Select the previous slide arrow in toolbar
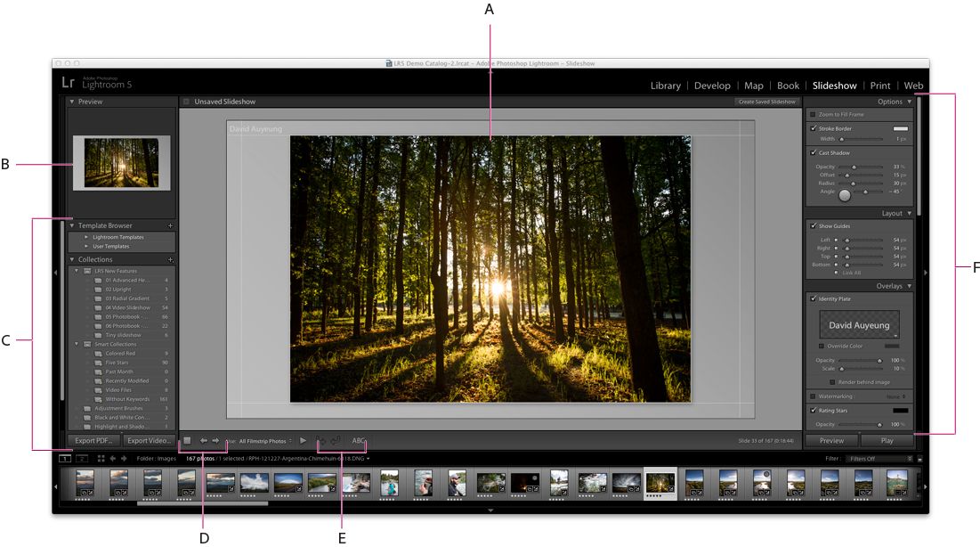This screenshot has height=547, width=980. pos(204,439)
